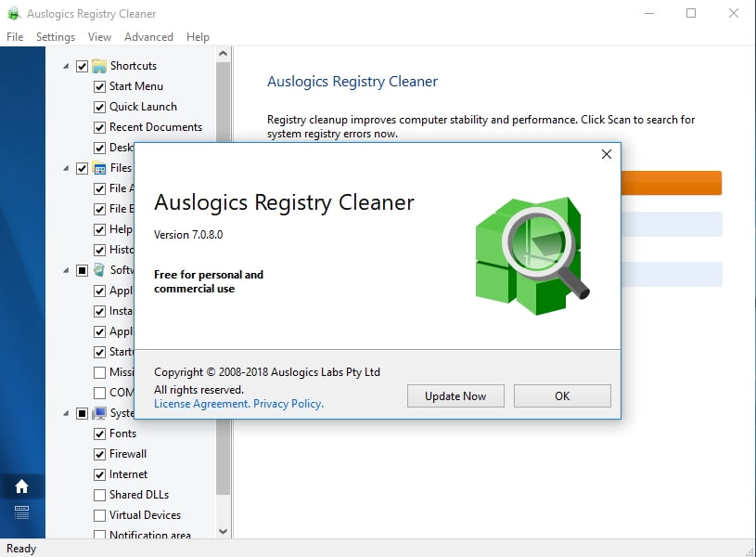
Task: Open the Settings menu
Action: pyautogui.click(x=56, y=37)
